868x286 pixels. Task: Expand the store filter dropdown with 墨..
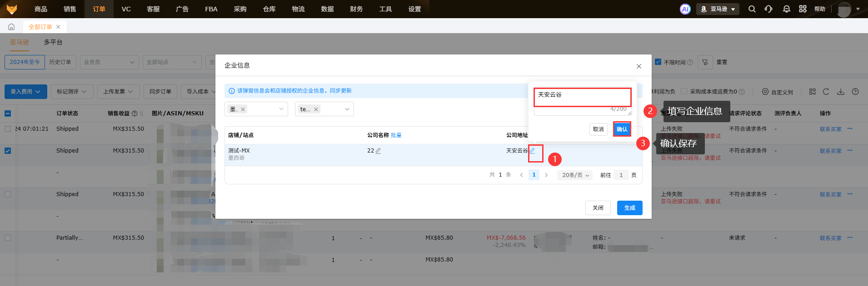point(256,109)
